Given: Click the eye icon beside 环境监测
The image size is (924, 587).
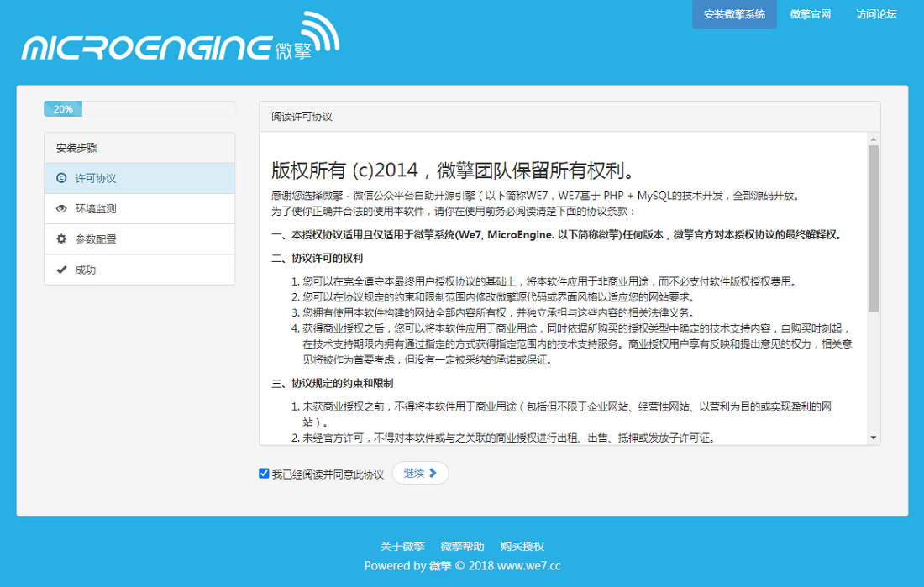Looking at the screenshot, I should pyautogui.click(x=61, y=209).
